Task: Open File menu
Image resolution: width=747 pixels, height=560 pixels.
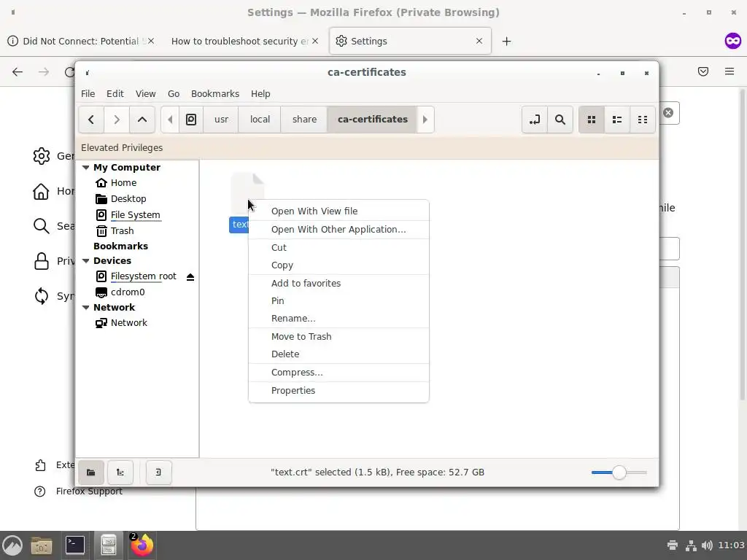Action: tap(88, 94)
